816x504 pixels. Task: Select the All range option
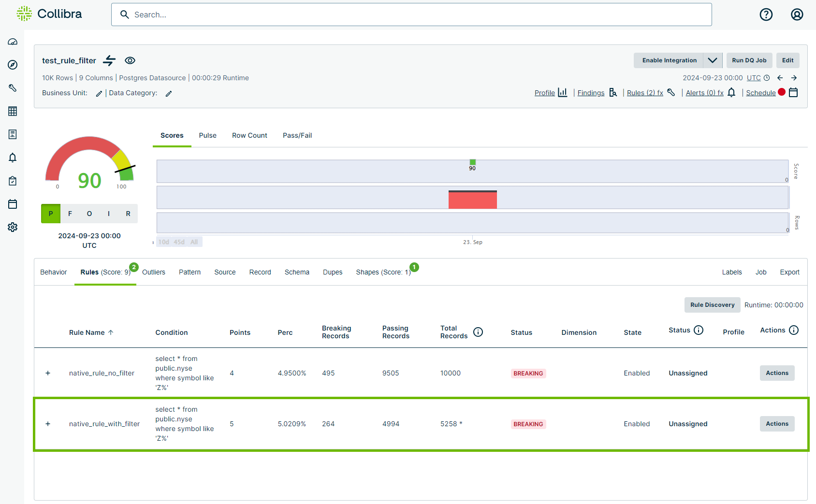point(194,242)
